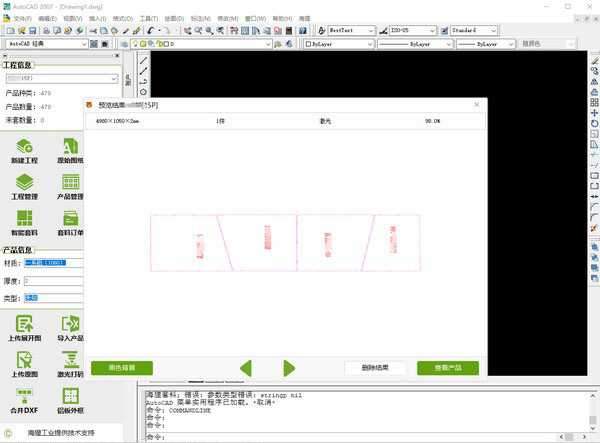Viewport: 600px width, 443px height.
Task: Click the 上传原图 upload icon
Action: (26, 362)
